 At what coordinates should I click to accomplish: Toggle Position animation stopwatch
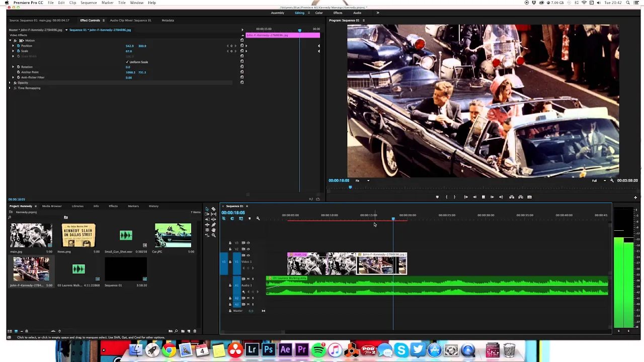19,46
